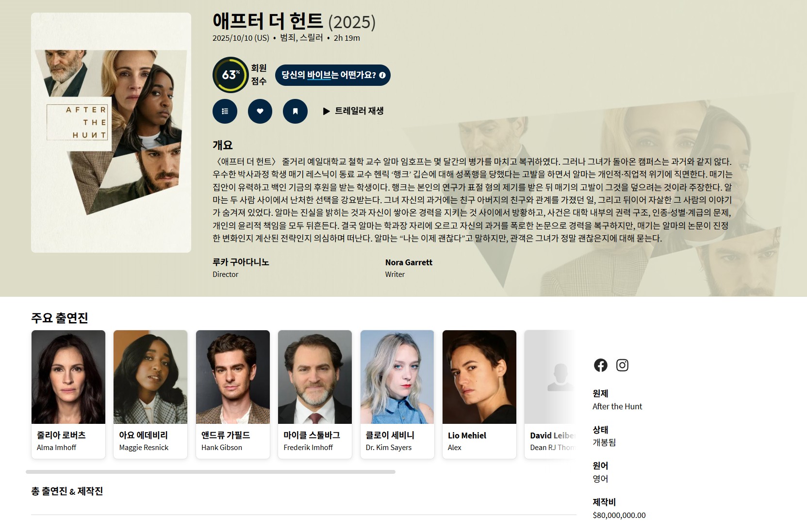The width and height of the screenshot is (807, 532).
Task: Open the Instagram social link icon
Action: pyautogui.click(x=622, y=365)
